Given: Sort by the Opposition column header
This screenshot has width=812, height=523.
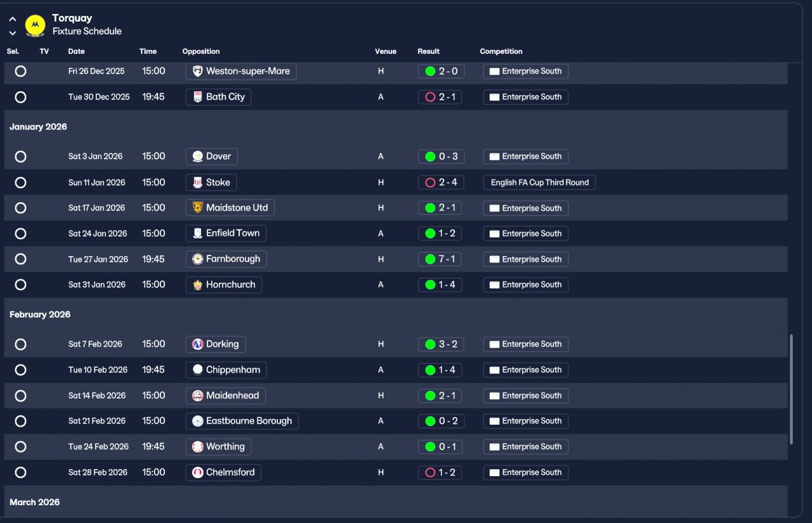Looking at the screenshot, I should tap(201, 51).
